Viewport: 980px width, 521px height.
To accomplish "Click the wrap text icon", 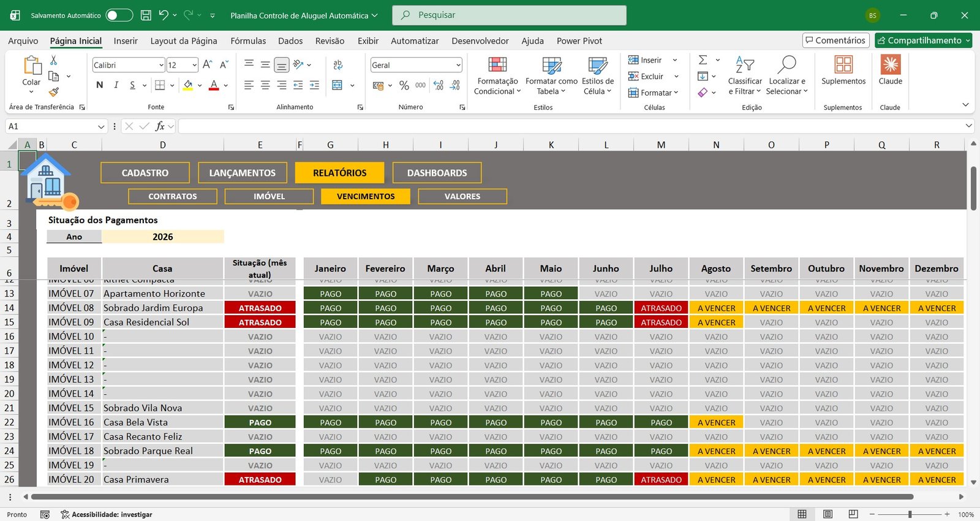I will coord(337,64).
